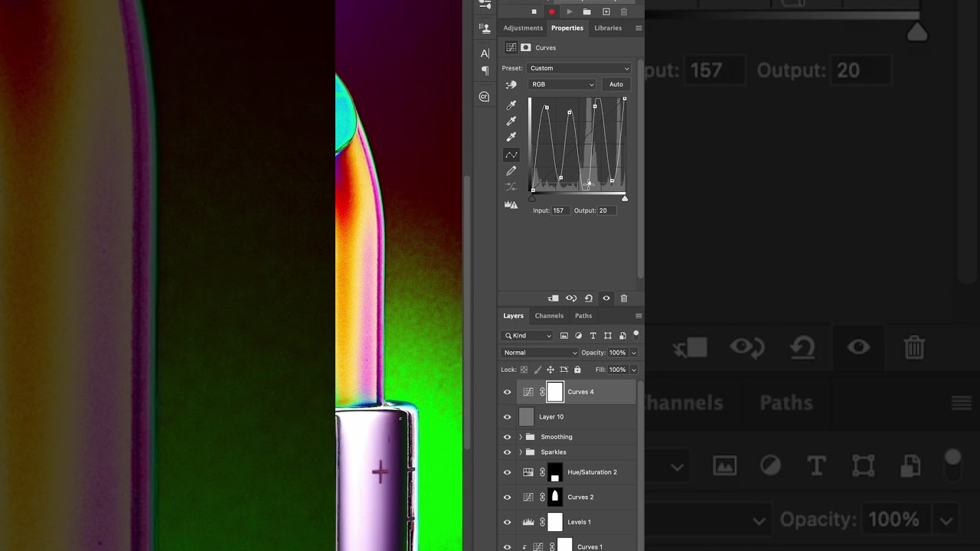Reset the Curves adjustment to defaults
Viewport: 980px width, 551px height.
pyautogui.click(x=589, y=298)
